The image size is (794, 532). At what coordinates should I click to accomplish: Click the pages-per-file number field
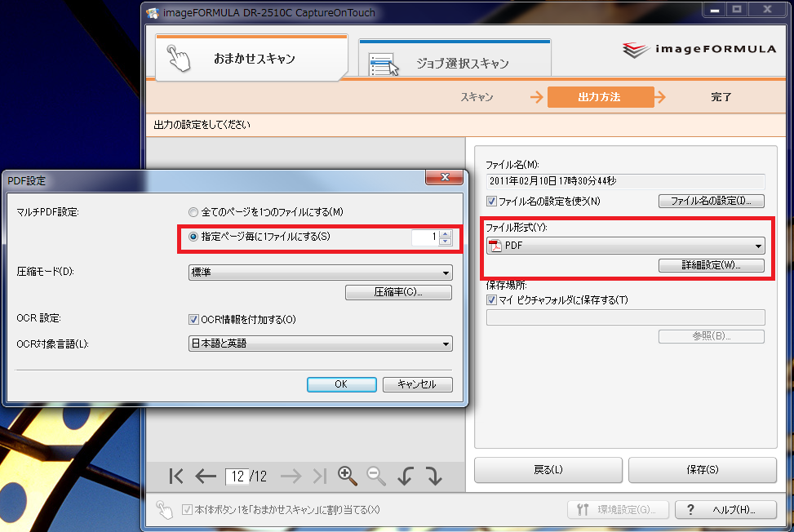[425, 237]
